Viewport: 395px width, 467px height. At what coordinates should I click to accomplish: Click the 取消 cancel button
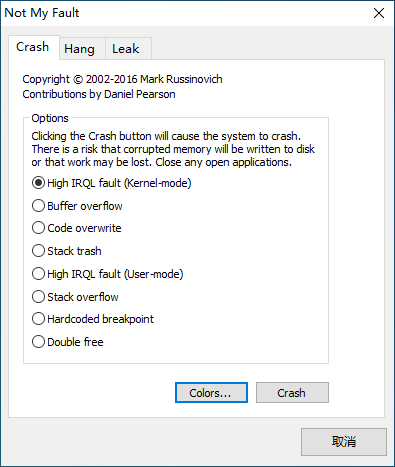(344, 442)
